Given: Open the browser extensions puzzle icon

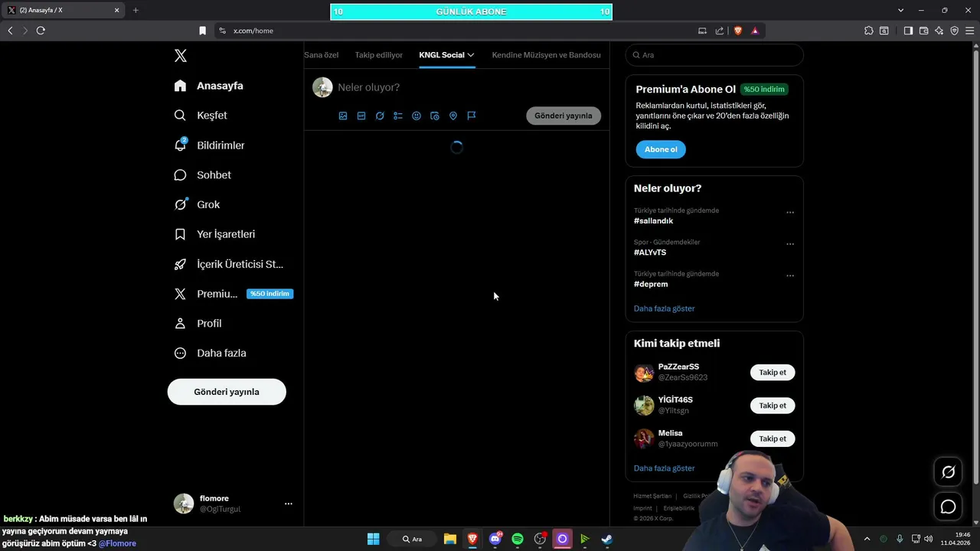Looking at the screenshot, I should click(x=868, y=31).
